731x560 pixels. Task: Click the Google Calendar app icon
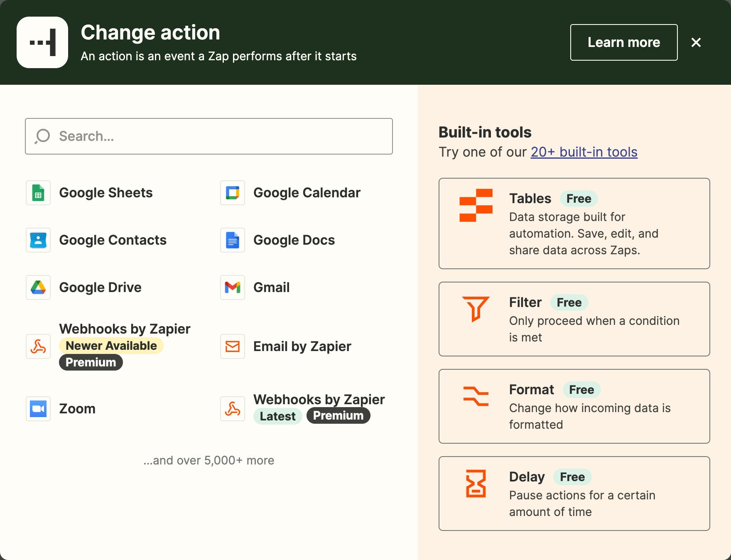point(233,193)
